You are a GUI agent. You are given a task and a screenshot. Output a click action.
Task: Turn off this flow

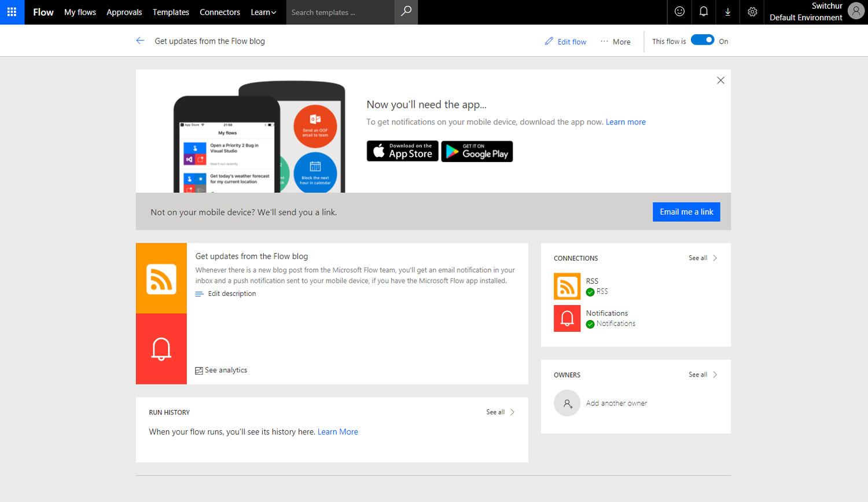(x=703, y=41)
